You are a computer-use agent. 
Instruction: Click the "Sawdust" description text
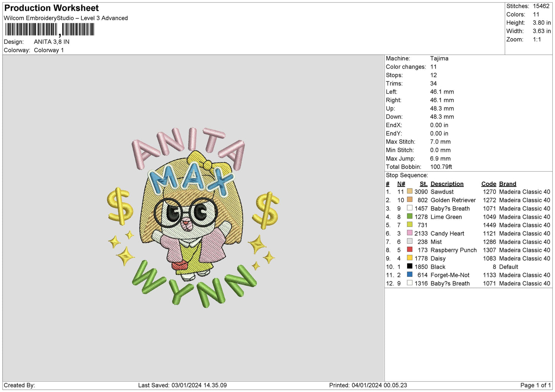click(x=442, y=192)
